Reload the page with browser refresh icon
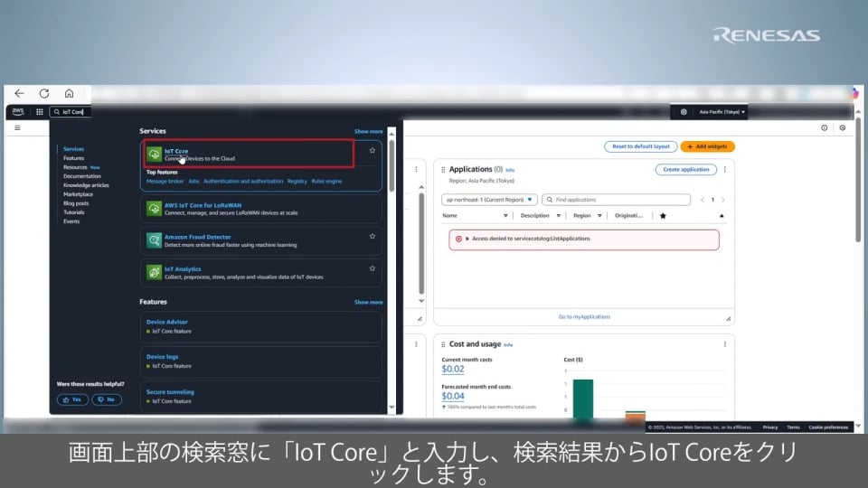Image resolution: width=868 pixels, height=488 pixels. click(43, 93)
